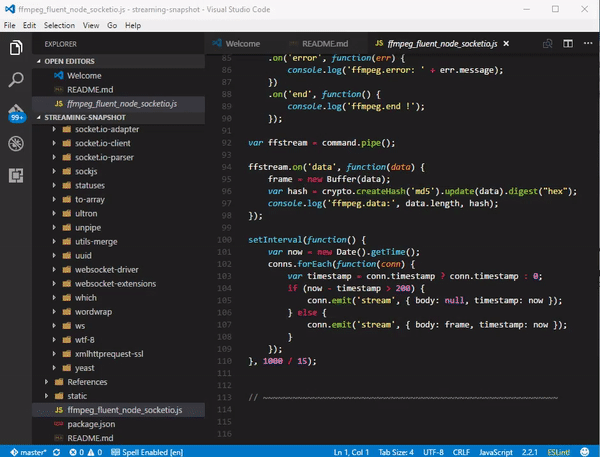Open package.json from the file tree
The image size is (600, 457).
(92, 424)
